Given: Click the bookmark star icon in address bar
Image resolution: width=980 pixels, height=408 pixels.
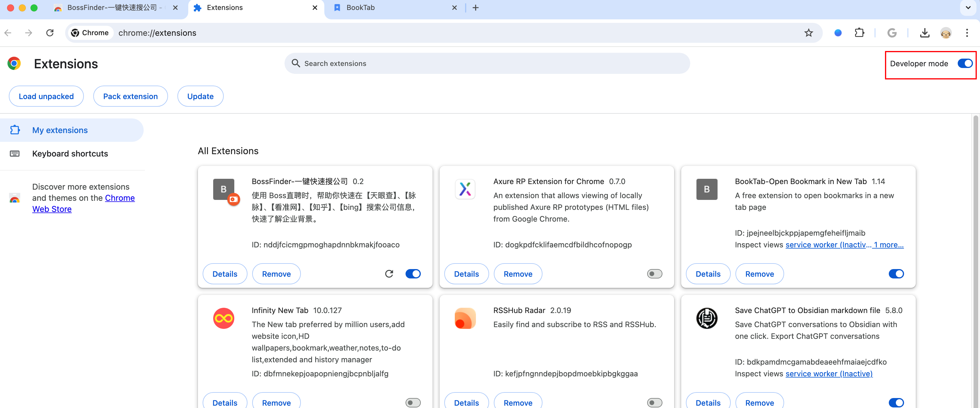Looking at the screenshot, I should [x=808, y=33].
